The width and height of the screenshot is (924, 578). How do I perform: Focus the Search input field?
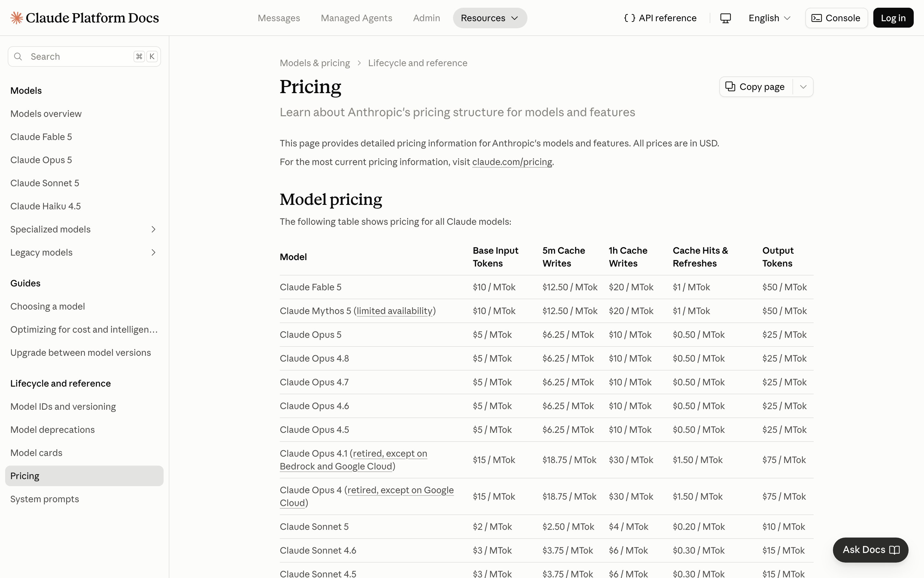[84, 57]
